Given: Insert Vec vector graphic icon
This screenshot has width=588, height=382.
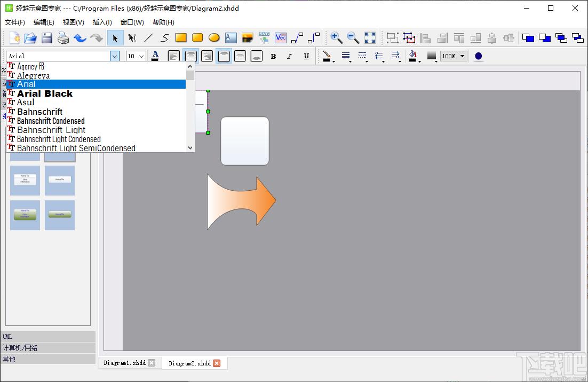Looking at the screenshot, I should [281, 37].
